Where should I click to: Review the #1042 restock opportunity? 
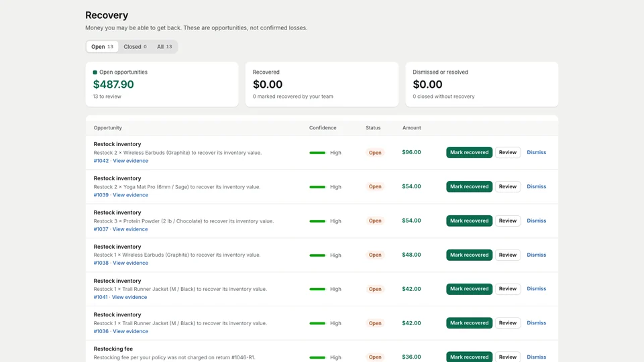pos(508,152)
